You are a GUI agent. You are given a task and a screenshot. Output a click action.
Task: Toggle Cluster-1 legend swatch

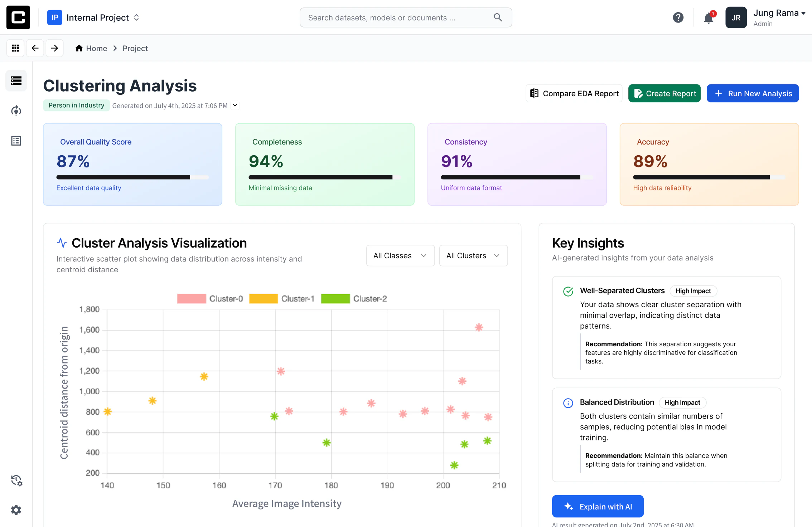coord(264,299)
